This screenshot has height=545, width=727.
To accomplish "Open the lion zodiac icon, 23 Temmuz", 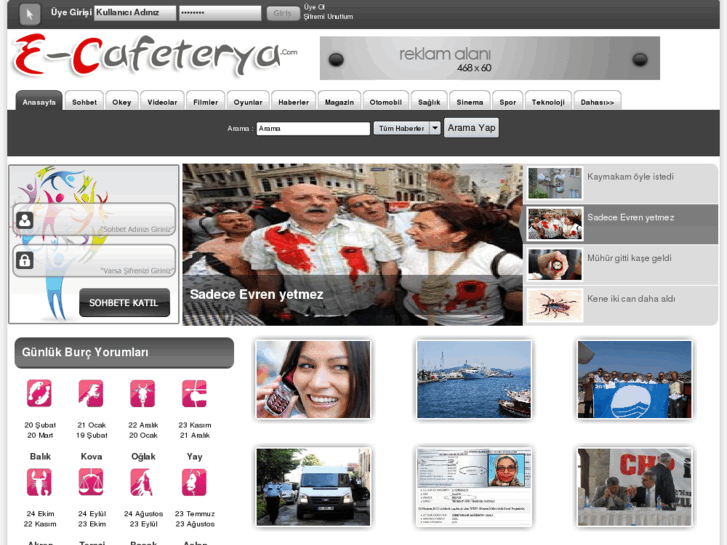I will coord(194,482).
